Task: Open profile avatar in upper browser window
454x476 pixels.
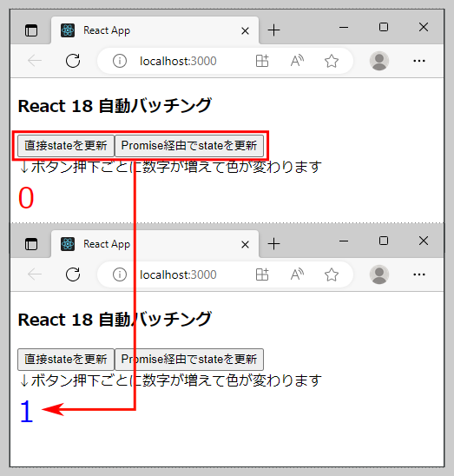Action: pyautogui.click(x=379, y=61)
